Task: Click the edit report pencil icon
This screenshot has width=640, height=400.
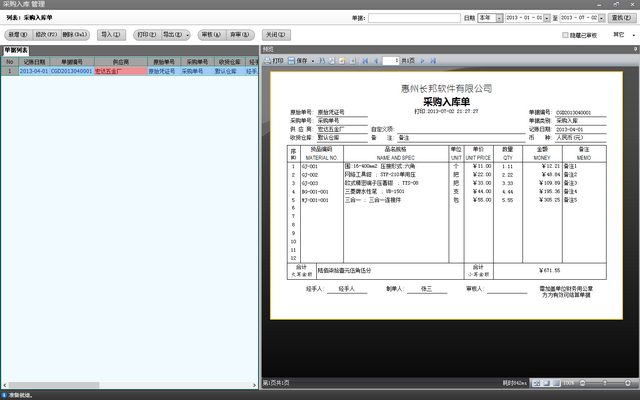Action: [x=342, y=61]
